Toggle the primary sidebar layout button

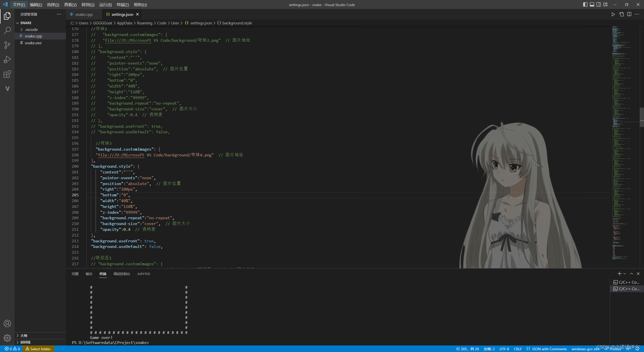coord(585,5)
